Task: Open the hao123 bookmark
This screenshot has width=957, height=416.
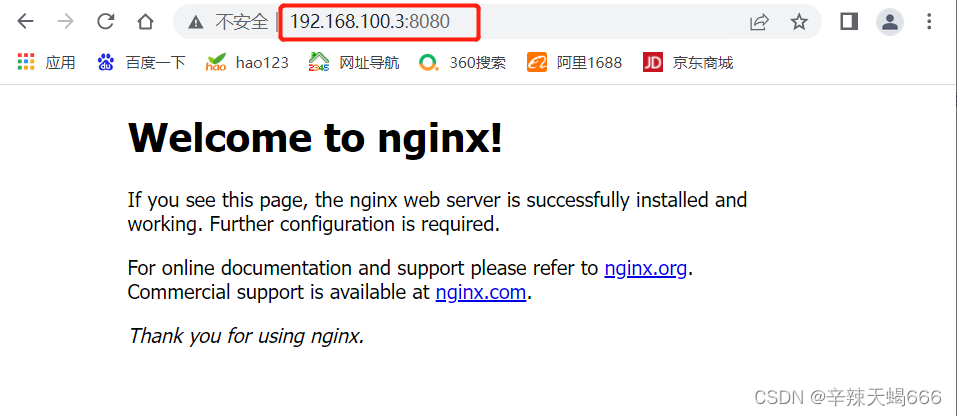Action: [x=247, y=62]
